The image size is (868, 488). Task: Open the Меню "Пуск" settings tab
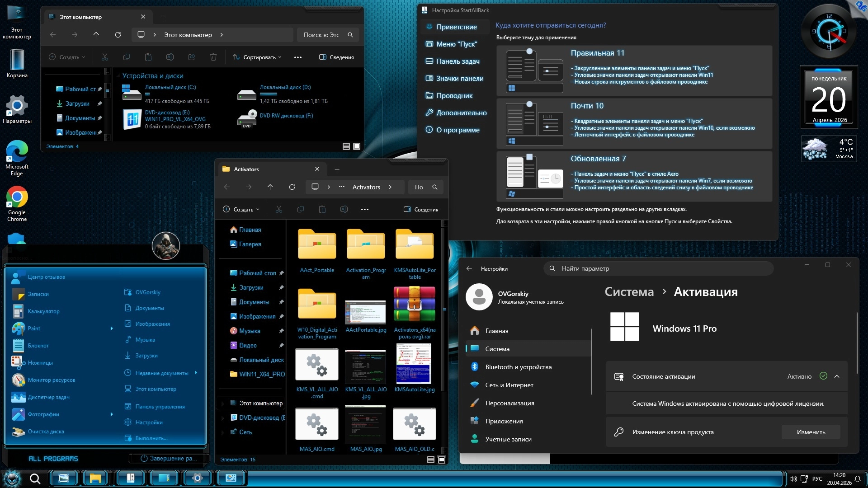tap(456, 44)
